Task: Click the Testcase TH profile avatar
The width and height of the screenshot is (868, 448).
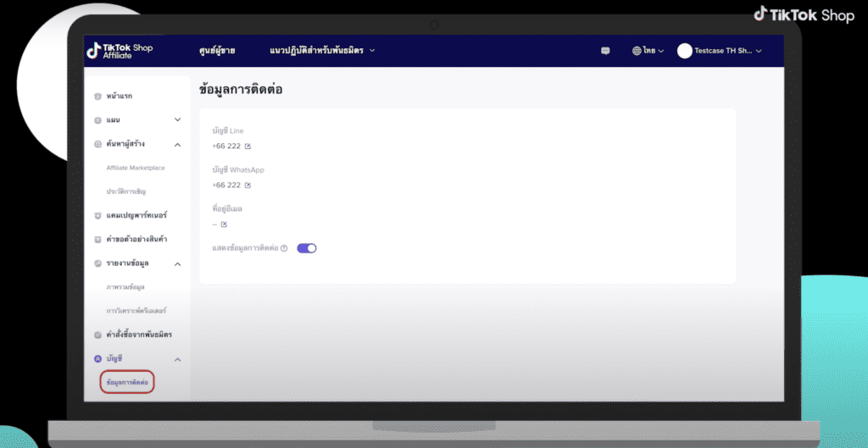Action: pyautogui.click(x=685, y=51)
